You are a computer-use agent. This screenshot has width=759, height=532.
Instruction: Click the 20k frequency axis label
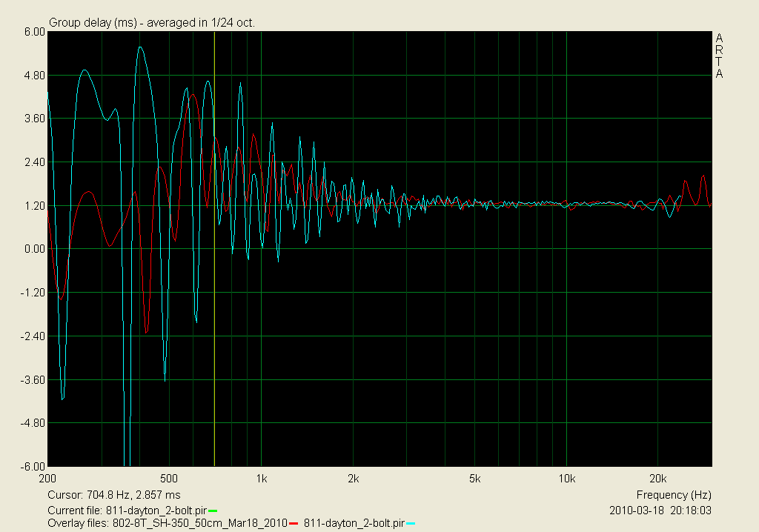658,479
